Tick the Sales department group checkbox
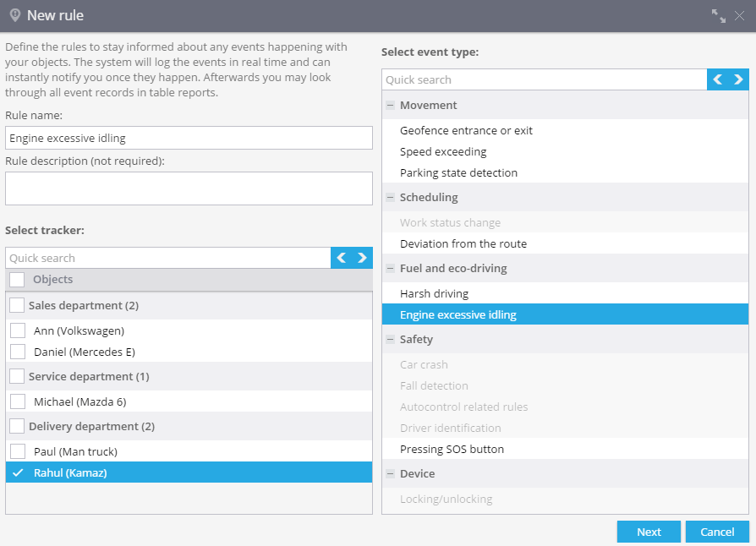Screen dimensions: 756x546 (17, 305)
